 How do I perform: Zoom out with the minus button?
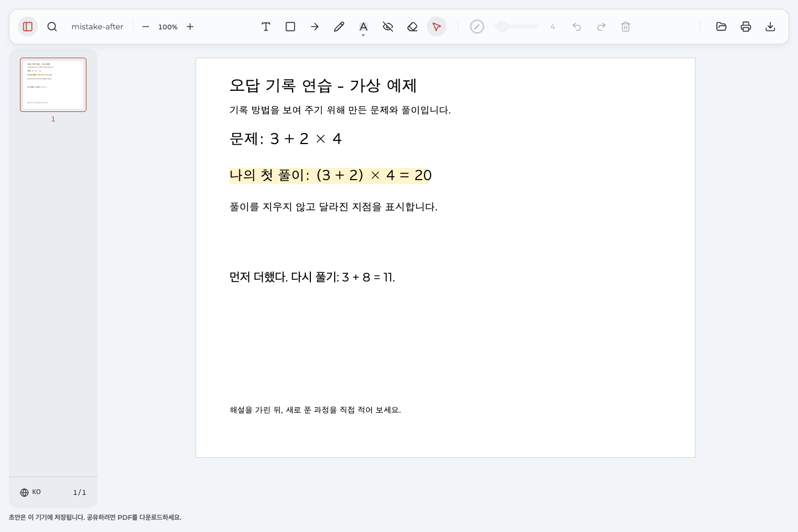point(146,27)
